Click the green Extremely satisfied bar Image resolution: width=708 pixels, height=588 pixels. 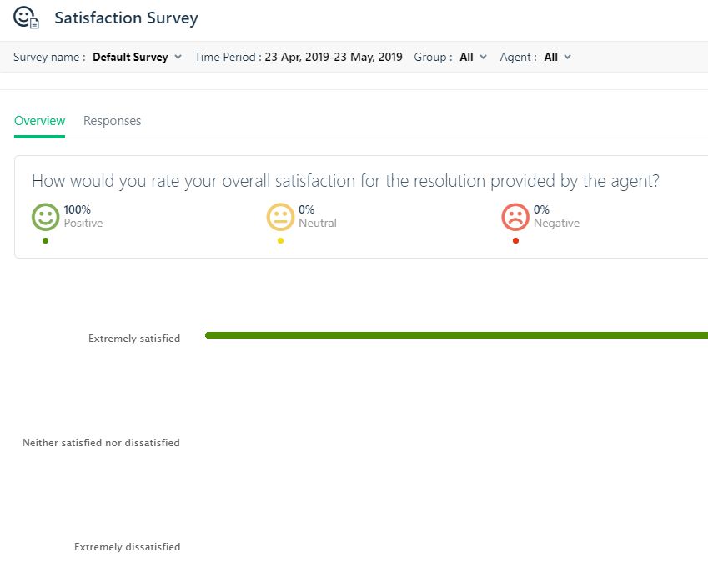point(456,335)
